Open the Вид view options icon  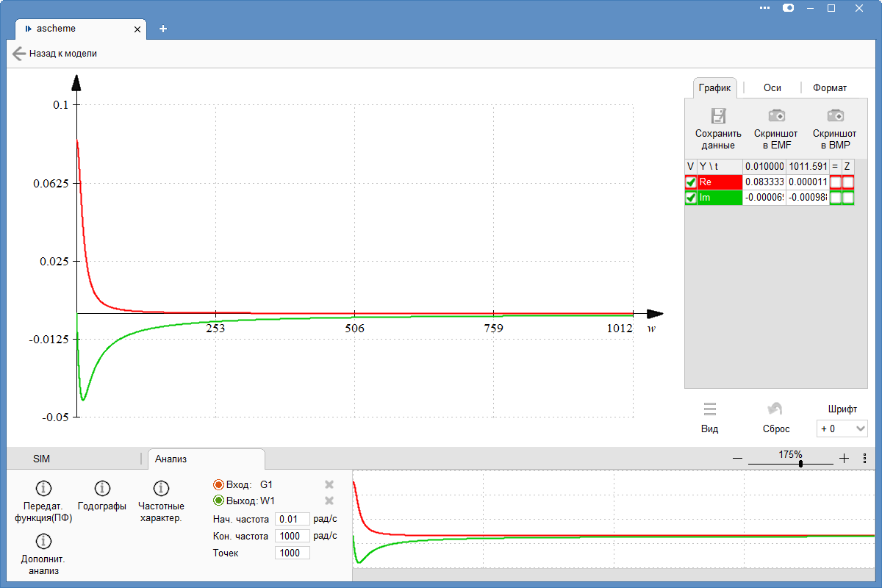pyautogui.click(x=709, y=409)
